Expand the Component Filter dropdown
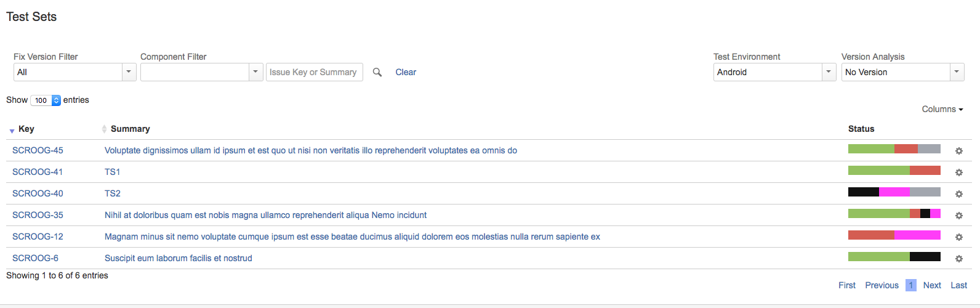The image size is (980, 308). click(x=201, y=72)
